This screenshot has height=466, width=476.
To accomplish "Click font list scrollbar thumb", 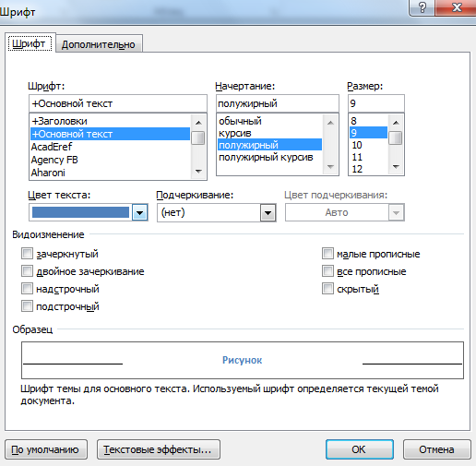I will pos(198,137).
